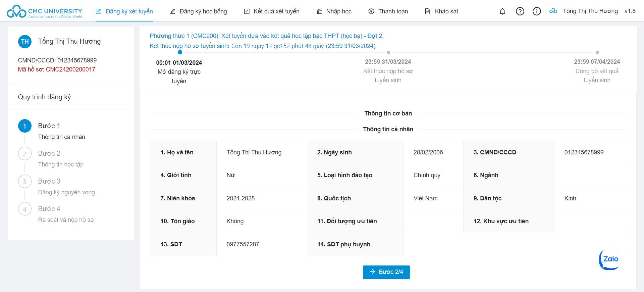Select step circle number 1
This screenshot has width=644, height=292.
pyautogui.click(x=24, y=126)
